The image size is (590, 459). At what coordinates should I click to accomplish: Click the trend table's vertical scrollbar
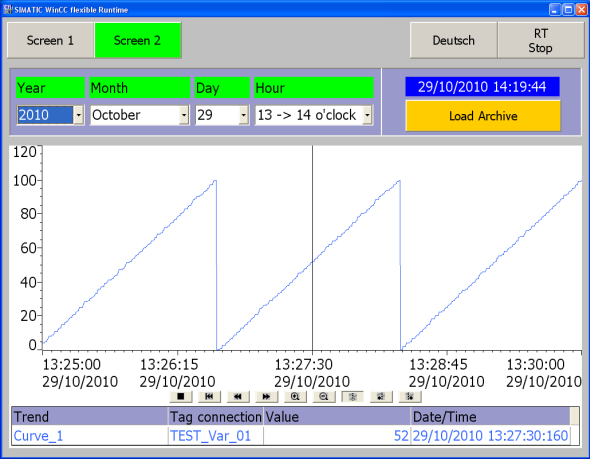pyautogui.click(x=574, y=426)
